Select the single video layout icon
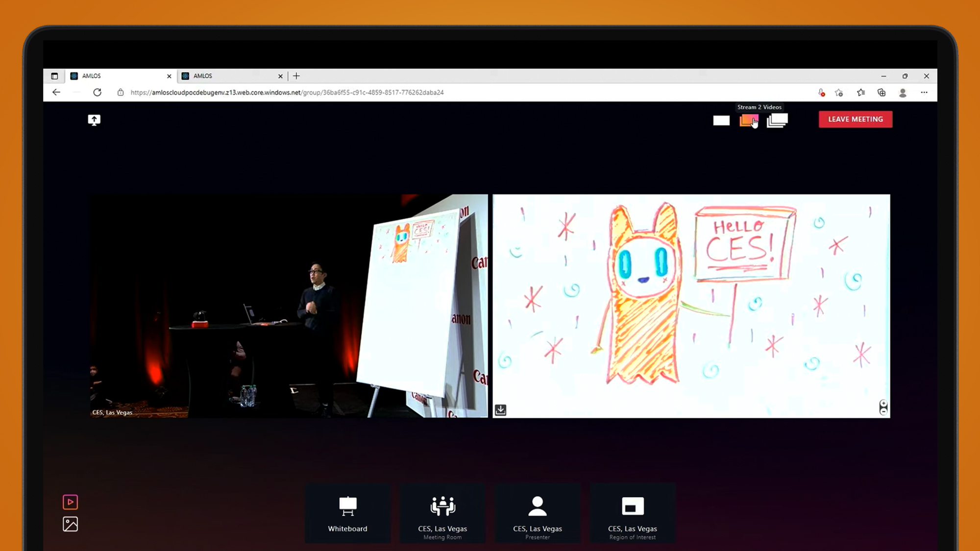The width and height of the screenshot is (980, 551). (x=722, y=120)
